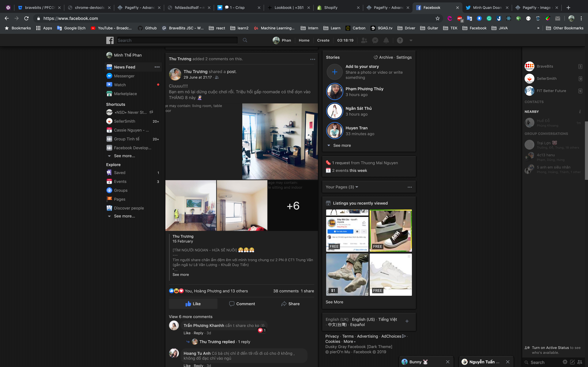Open Messenger icon in Facebook top bar

pos(375,40)
